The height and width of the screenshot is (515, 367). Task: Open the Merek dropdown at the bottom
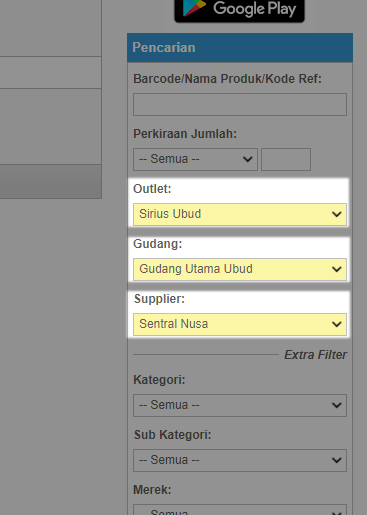pos(240,510)
